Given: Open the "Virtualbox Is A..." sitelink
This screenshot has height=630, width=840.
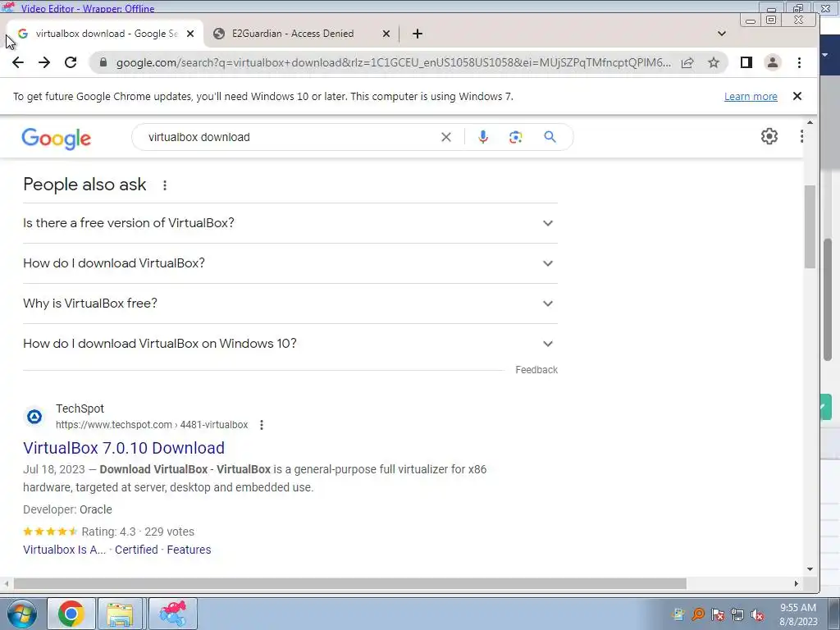Looking at the screenshot, I should (x=64, y=550).
